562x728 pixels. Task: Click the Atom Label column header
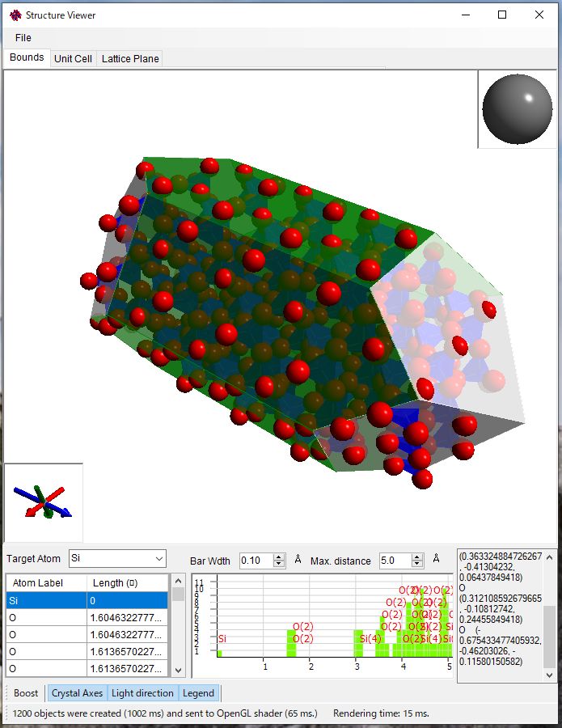point(46,582)
